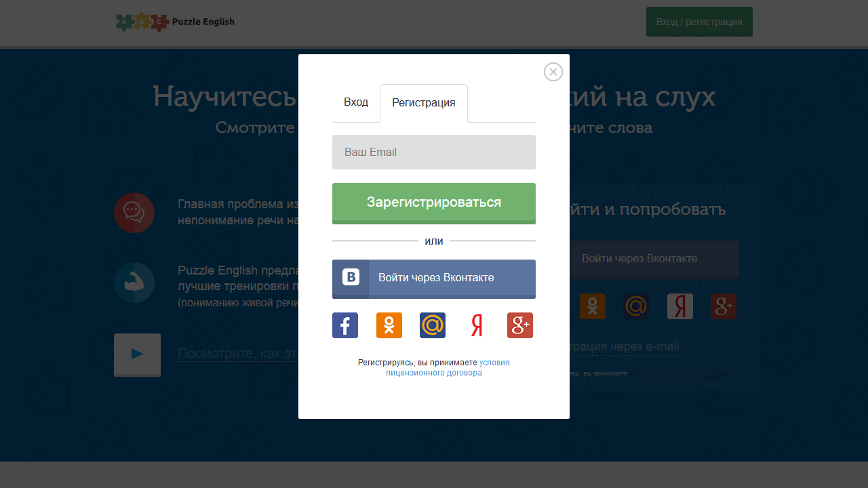Click the video play thumbnail on the page
868x488 pixels.
137,354
